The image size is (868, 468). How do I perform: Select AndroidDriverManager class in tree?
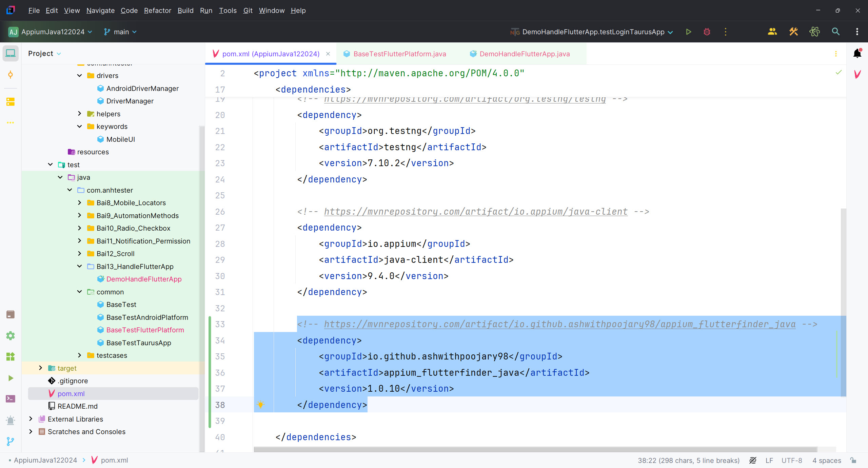tap(142, 88)
